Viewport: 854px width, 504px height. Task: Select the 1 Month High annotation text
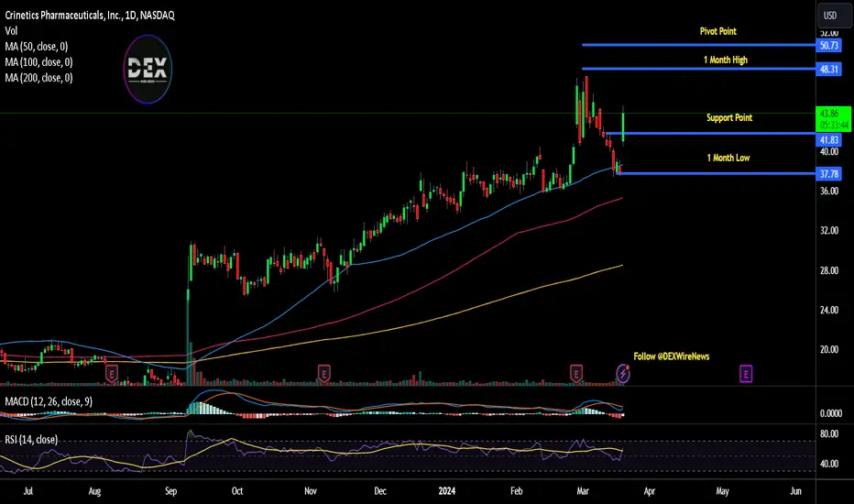(x=726, y=60)
